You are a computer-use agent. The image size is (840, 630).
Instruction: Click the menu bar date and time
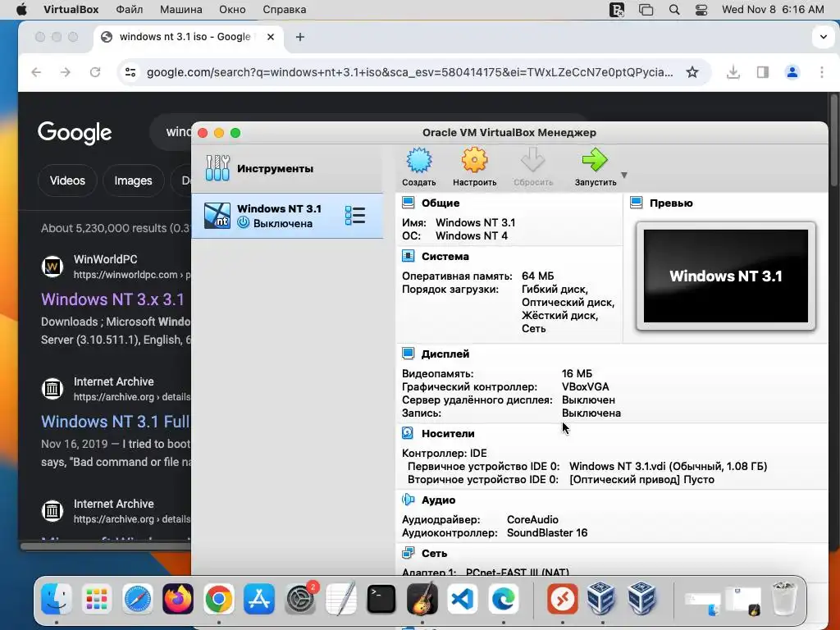(773, 10)
